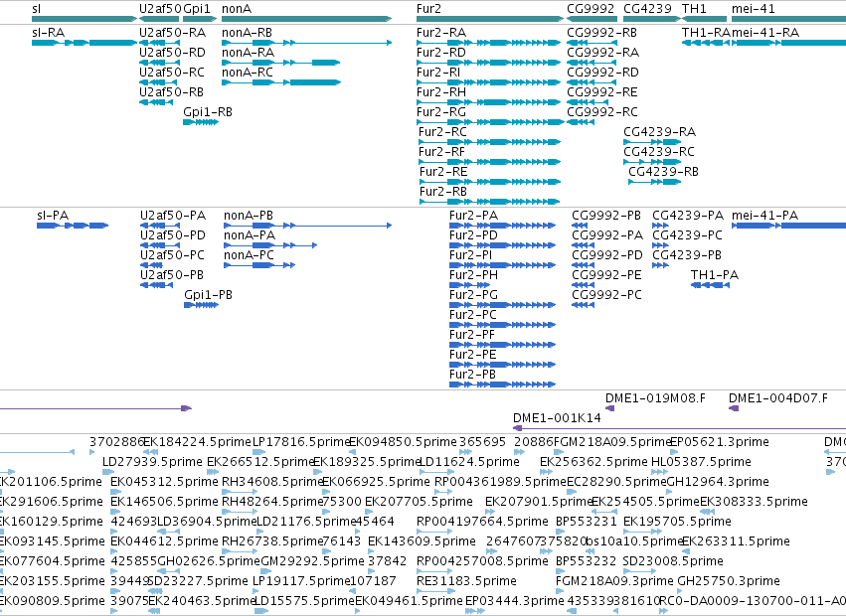
Task: Click the sl-PA protein label
Action: pyautogui.click(x=53, y=216)
